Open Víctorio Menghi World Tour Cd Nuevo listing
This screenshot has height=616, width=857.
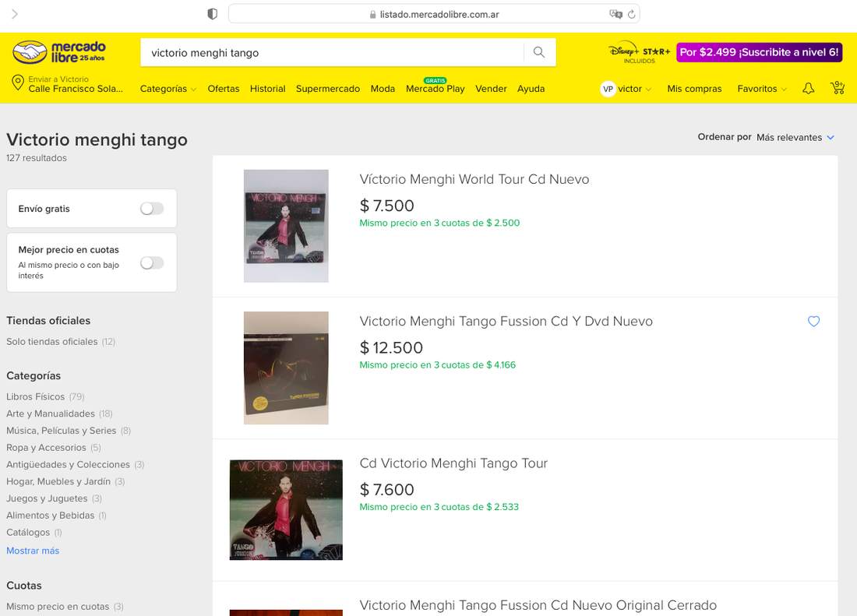click(474, 180)
